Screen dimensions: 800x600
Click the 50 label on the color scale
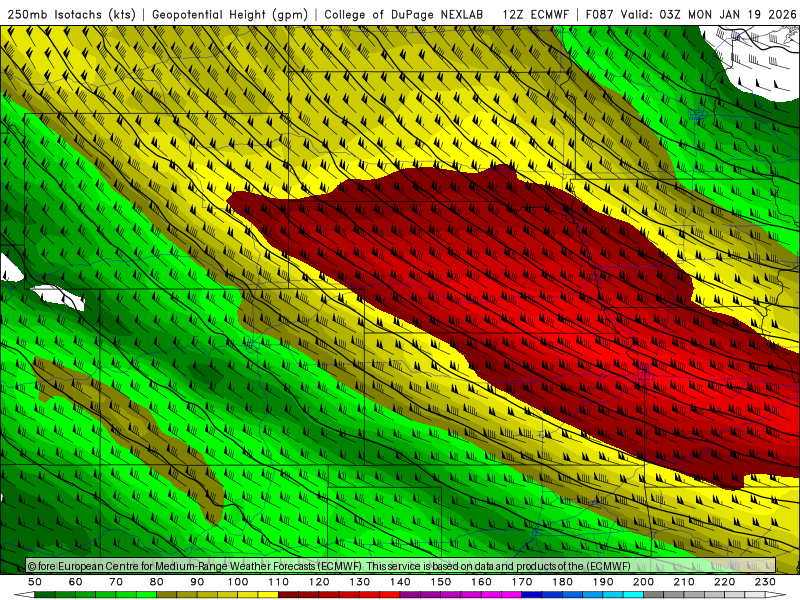35,582
